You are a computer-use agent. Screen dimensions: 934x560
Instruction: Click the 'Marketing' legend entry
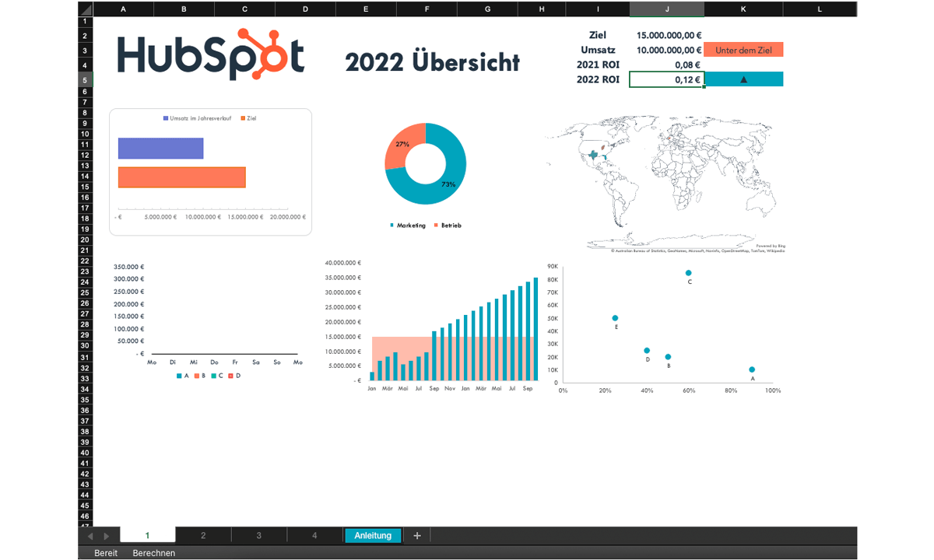[408, 226]
